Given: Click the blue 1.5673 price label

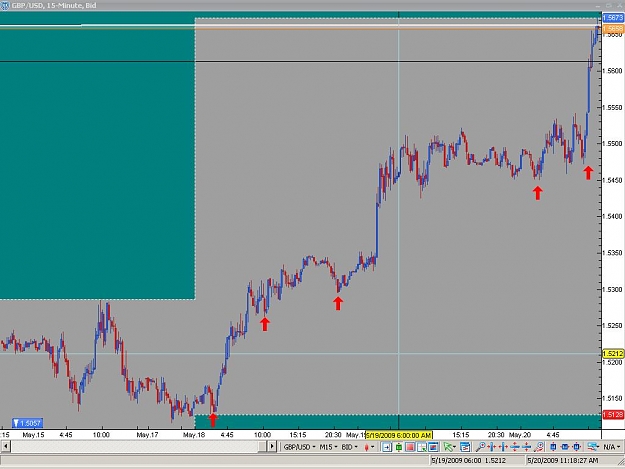Looking at the screenshot, I should click(x=613, y=18).
